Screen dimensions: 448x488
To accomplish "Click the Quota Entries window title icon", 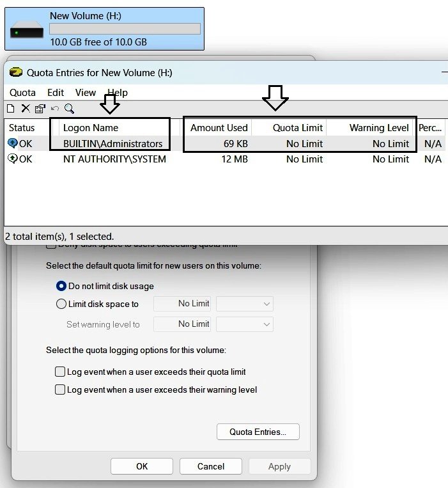I will pos(16,72).
